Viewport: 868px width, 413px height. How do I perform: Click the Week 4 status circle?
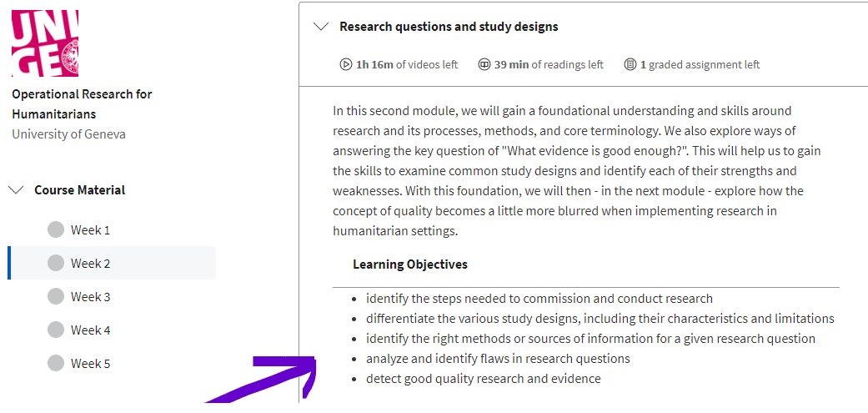(x=56, y=330)
